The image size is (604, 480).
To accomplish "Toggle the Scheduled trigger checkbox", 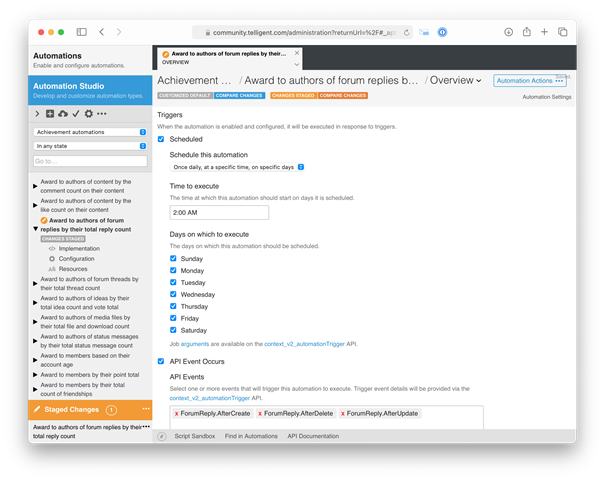I will pyautogui.click(x=161, y=139).
